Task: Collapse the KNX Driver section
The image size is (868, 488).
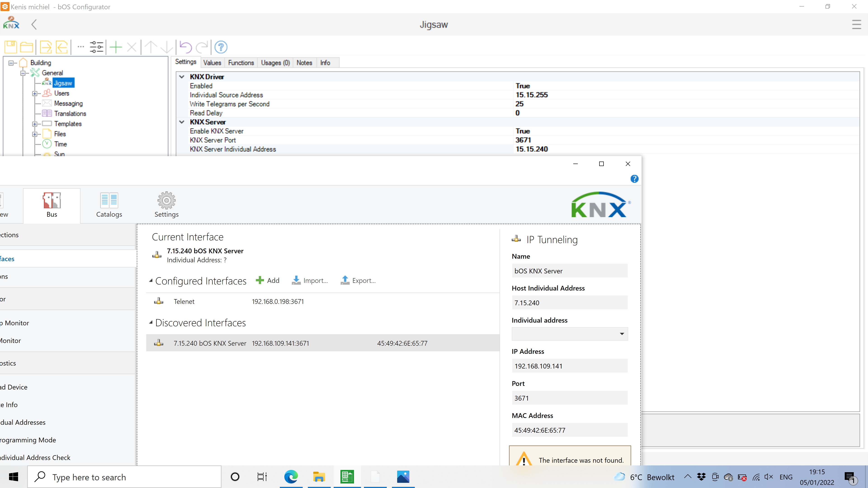Action: click(182, 77)
